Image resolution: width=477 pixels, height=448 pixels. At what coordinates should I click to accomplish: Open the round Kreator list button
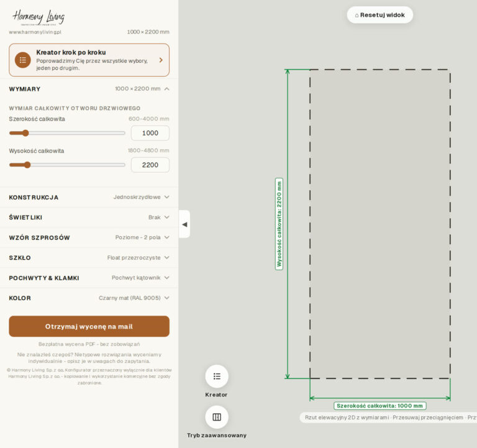pos(217,376)
